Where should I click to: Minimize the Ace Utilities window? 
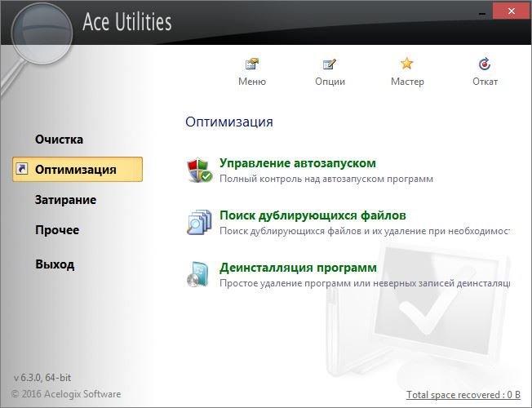point(481,12)
